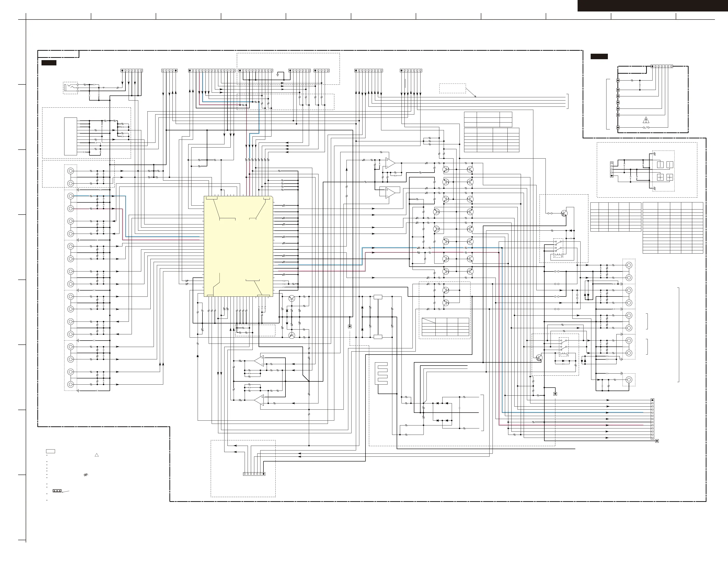
Task: Click the black bar at page top-right
Action: (x=653, y=6)
